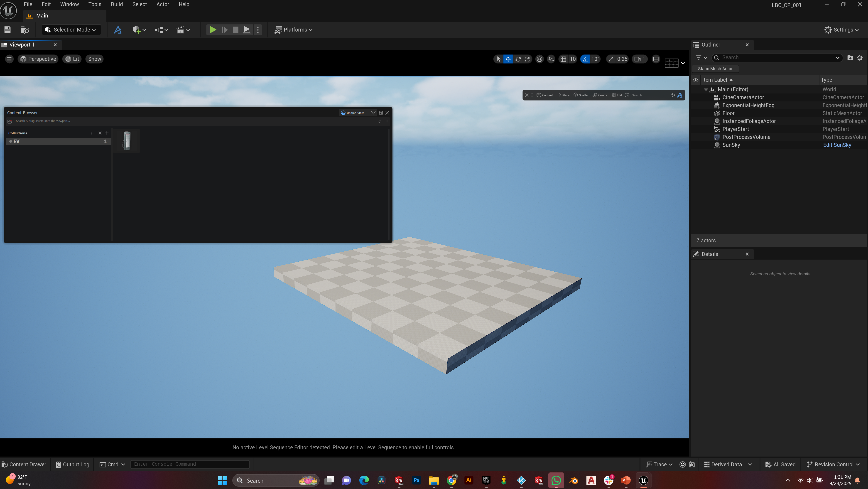Click the save current level icon
This screenshot has width=868, height=489.
7,30
